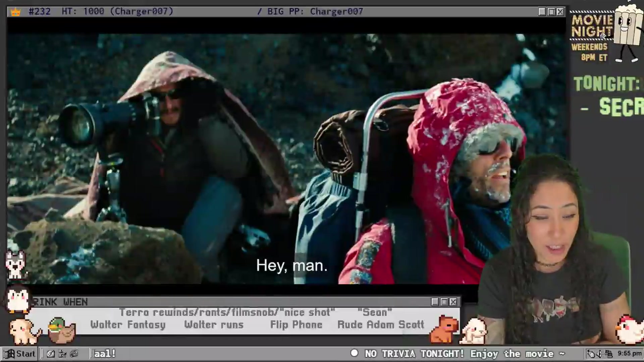Screen dimensions: 644x362
Task: Click the network computers tray icon
Action: tap(608, 354)
